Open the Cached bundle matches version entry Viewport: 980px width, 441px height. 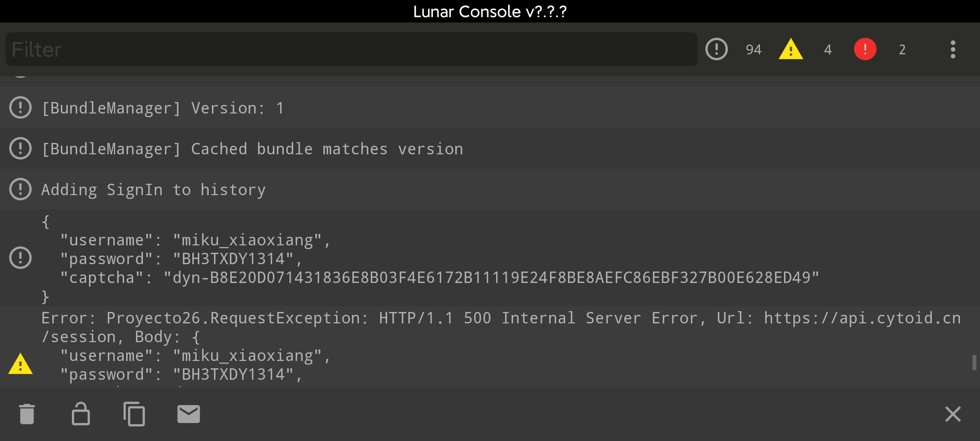[490, 149]
